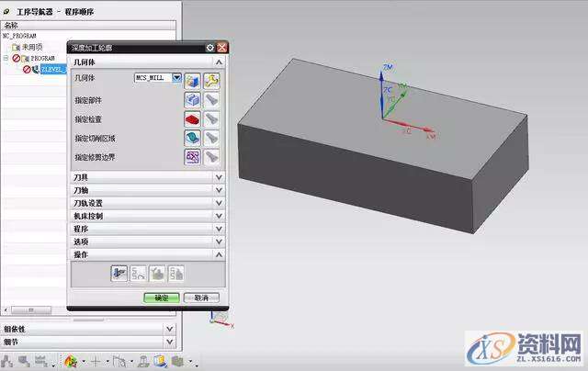This screenshot has height=371, width=588.
Task: Expand the 刀具 (Tool) section
Action: 219,177
